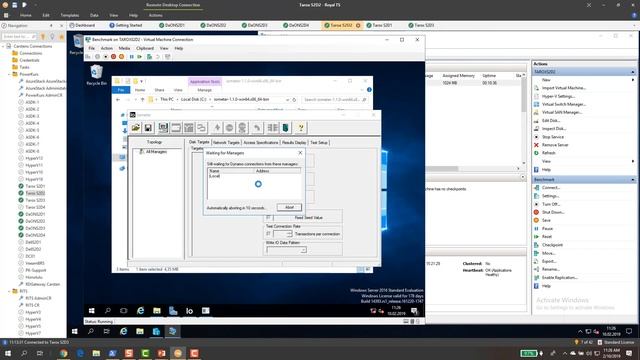Click VM Connection Pause toolbar icon
This screenshot has height=360, width=640.
[131, 57]
